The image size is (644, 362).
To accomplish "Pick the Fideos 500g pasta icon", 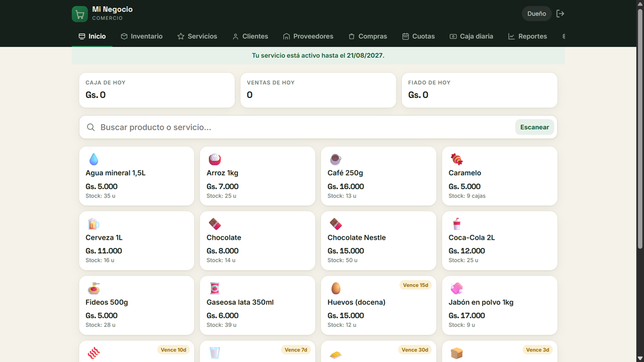I will coord(94,289).
